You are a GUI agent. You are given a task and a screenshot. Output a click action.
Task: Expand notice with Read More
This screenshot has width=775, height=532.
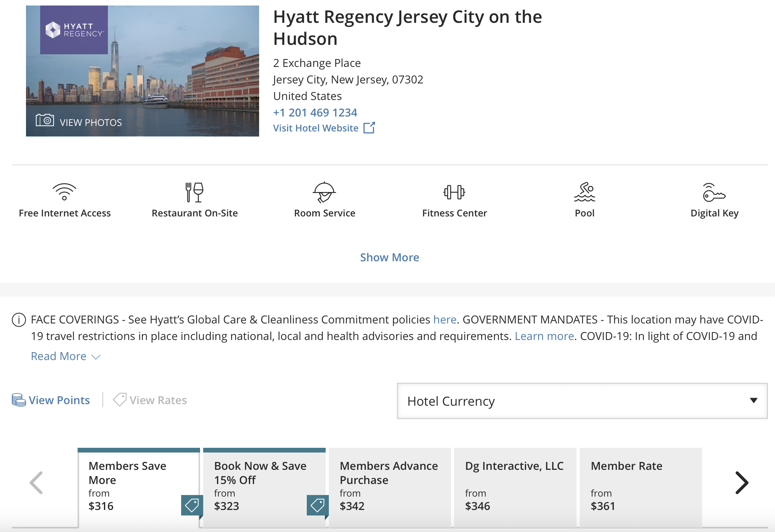(59, 356)
